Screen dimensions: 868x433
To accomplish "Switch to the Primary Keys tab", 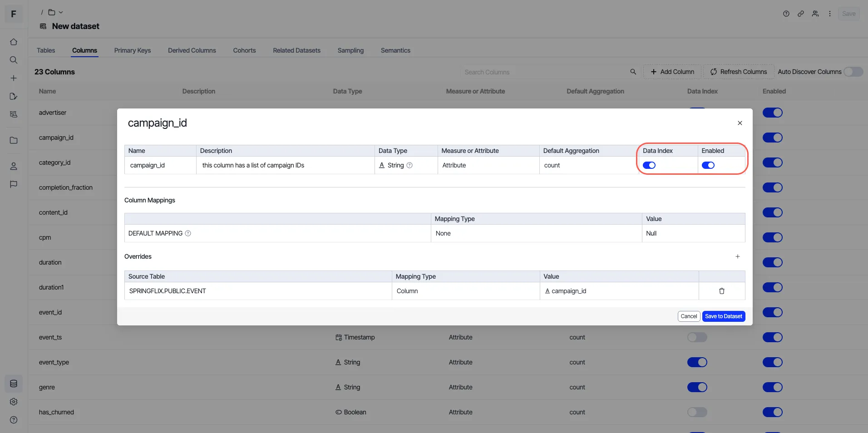I will 133,50.
